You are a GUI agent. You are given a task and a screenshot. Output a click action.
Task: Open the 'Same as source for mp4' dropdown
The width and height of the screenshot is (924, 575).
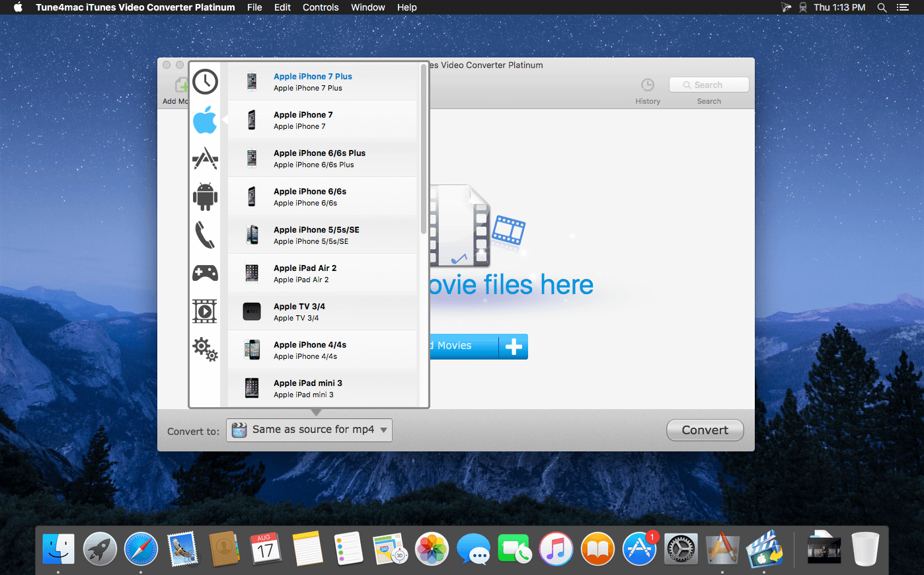pos(309,430)
